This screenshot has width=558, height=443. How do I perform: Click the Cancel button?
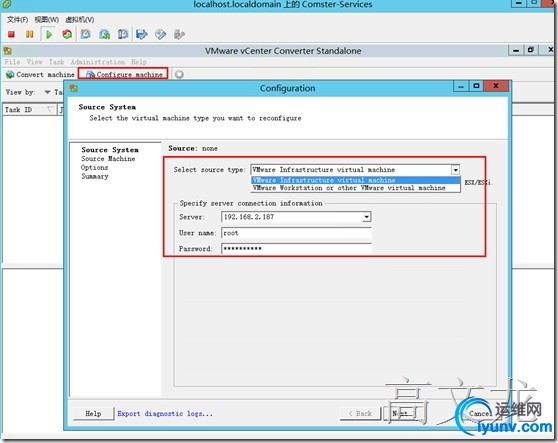tap(480, 413)
